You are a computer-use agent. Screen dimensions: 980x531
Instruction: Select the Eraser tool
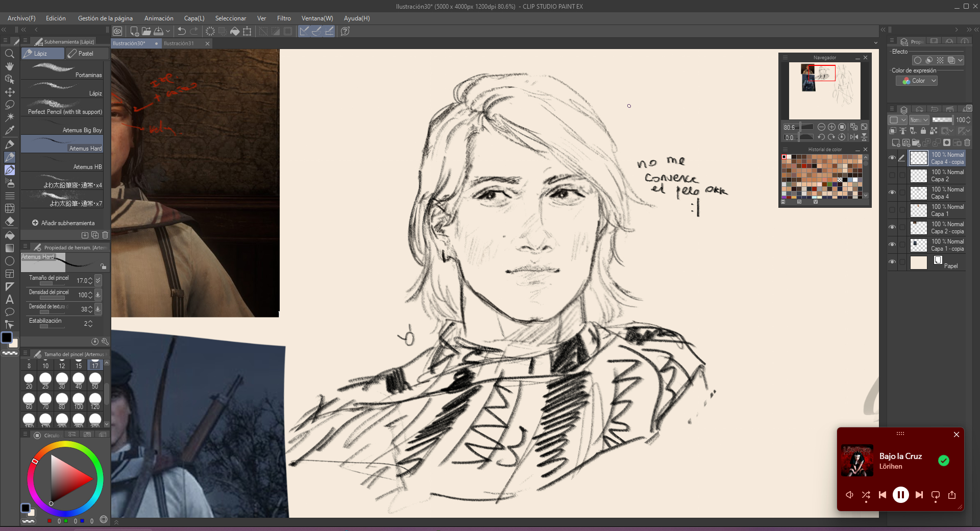[9, 222]
